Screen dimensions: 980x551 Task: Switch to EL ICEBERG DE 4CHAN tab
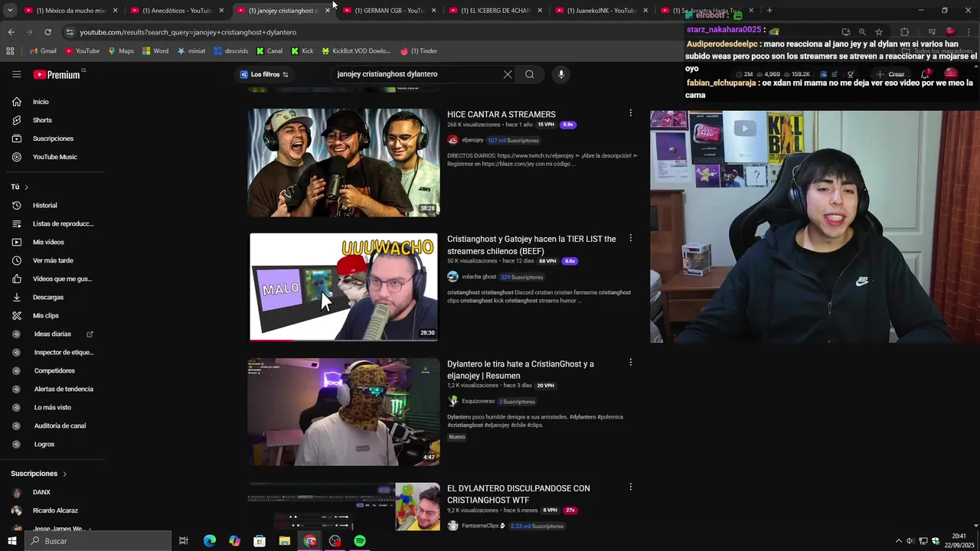coord(496,11)
